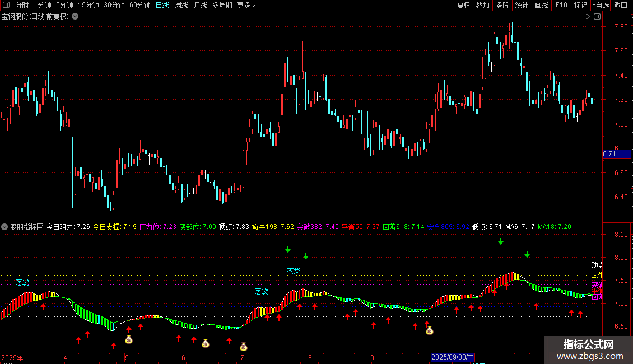Click the red up arrow under the March band
This screenshot has width=633, height=364.
point(43,307)
